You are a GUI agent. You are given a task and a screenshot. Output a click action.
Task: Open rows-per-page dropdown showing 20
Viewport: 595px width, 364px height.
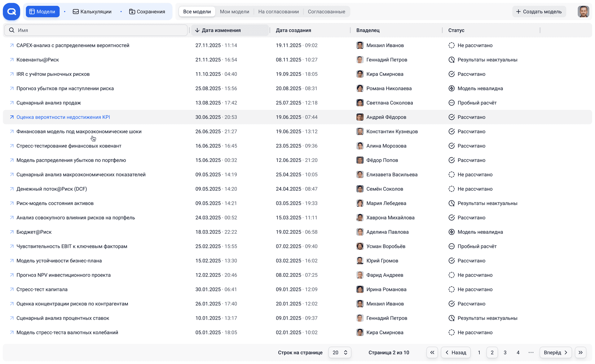pyautogui.click(x=340, y=353)
